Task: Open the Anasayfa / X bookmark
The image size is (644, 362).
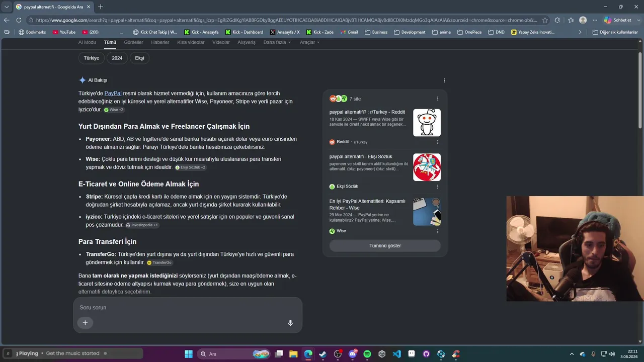Action: (285, 32)
